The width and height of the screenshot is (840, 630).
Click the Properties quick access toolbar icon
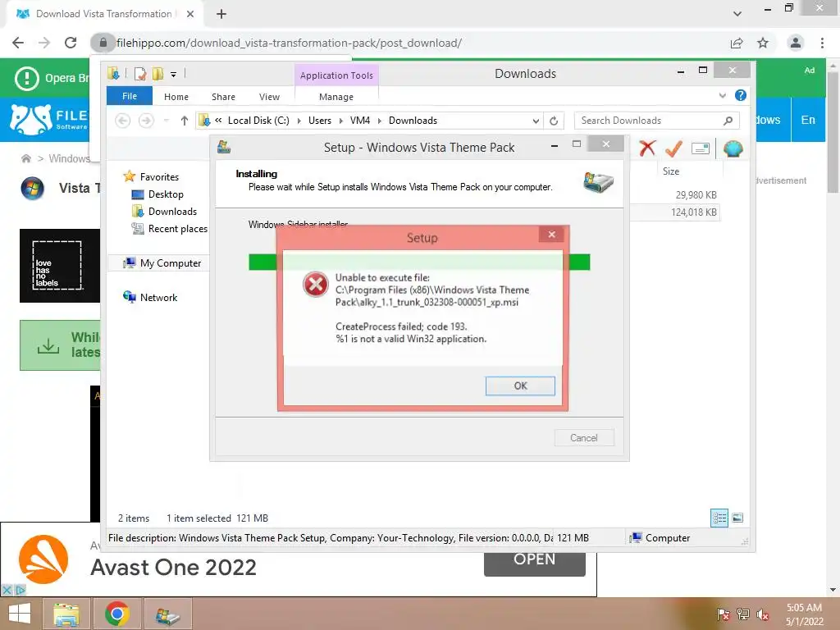click(140, 73)
